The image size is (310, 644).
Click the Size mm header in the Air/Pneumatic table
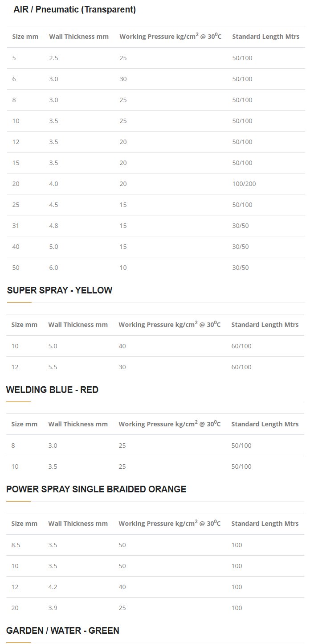(25, 37)
